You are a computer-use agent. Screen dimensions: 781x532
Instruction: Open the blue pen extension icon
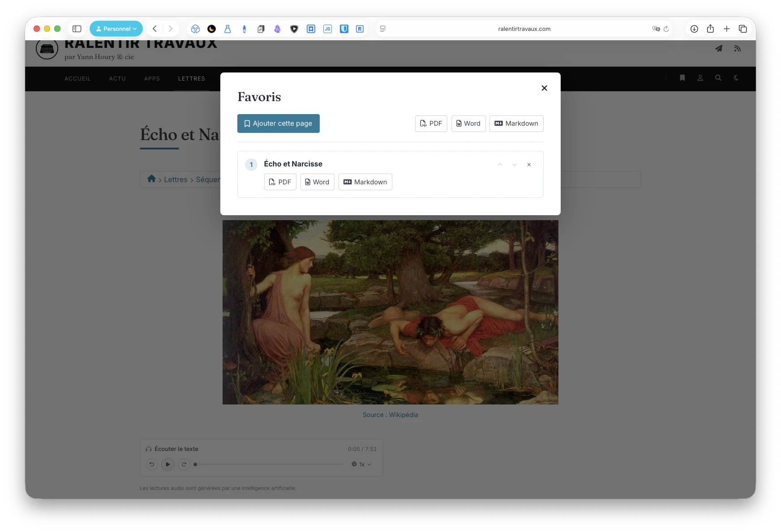click(x=244, y=29)
